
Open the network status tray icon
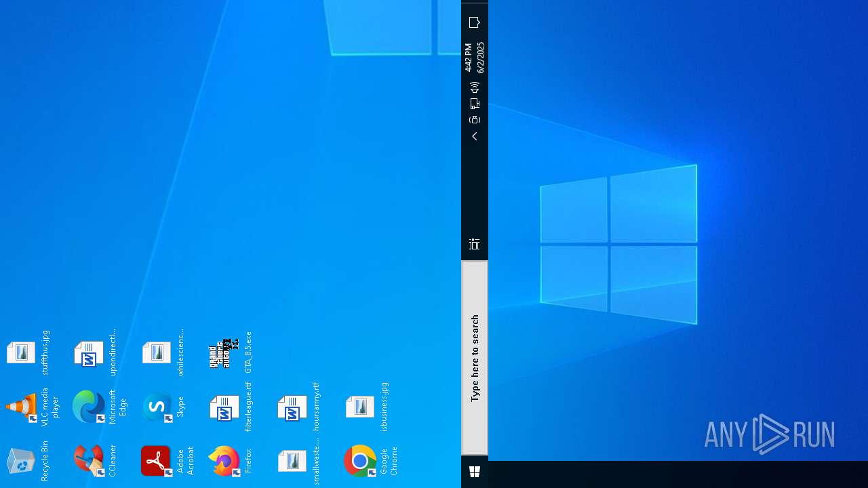tap(475, 104)
